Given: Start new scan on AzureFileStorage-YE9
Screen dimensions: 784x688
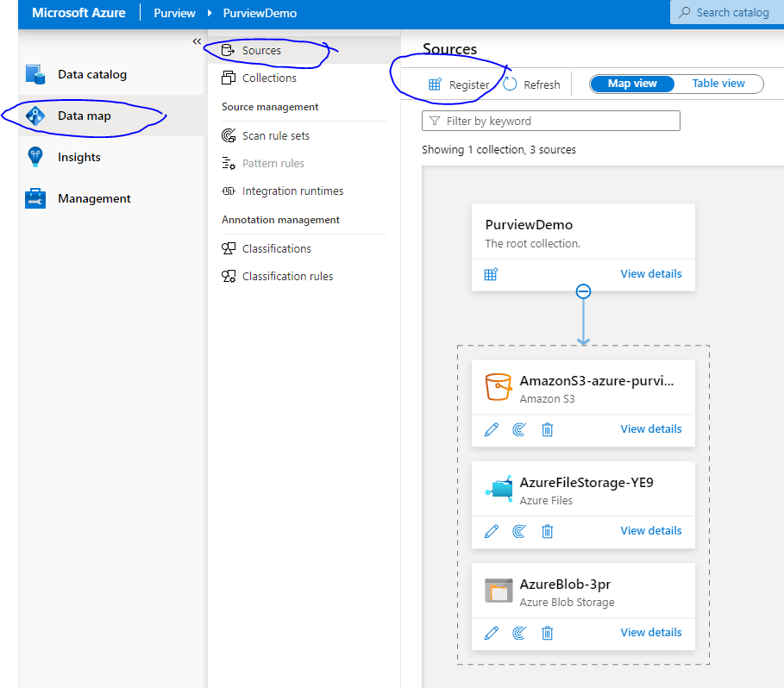Looking at the screenshot, I should pos(519,531).
